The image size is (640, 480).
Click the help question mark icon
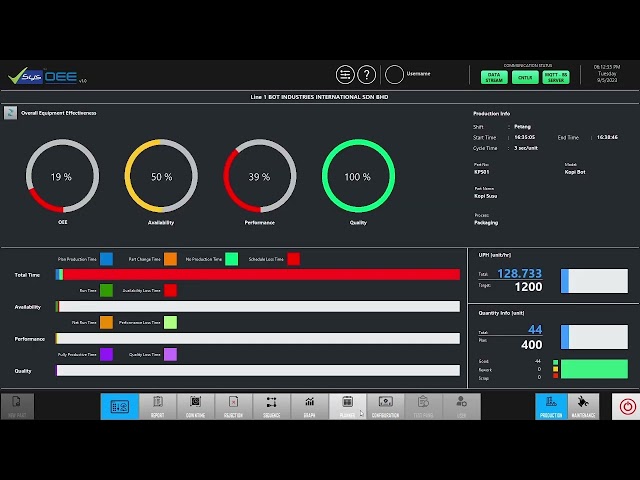(367, 75)
